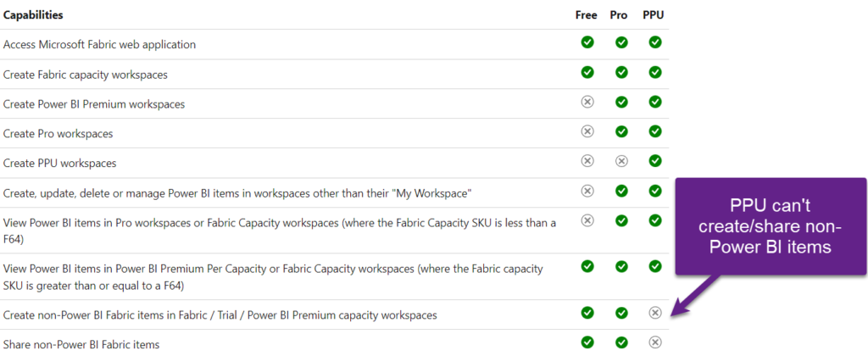Click the purple PPU callout box

coord(771,226)
